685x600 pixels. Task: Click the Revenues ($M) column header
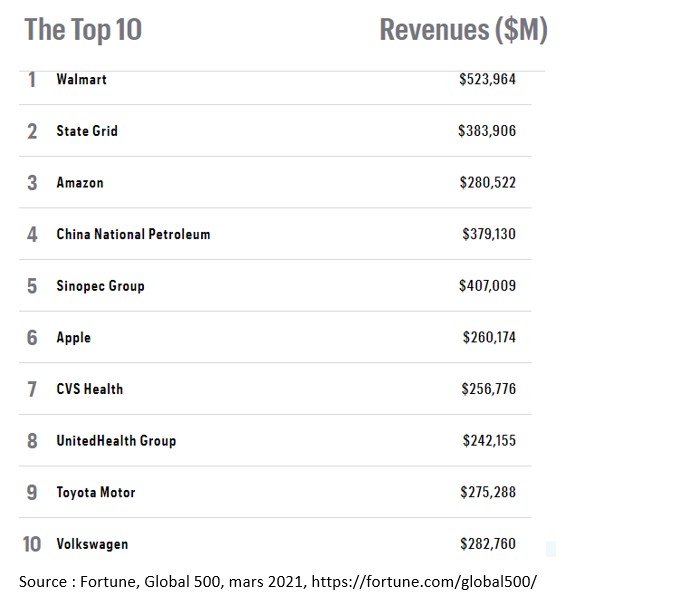coord(463,30)
